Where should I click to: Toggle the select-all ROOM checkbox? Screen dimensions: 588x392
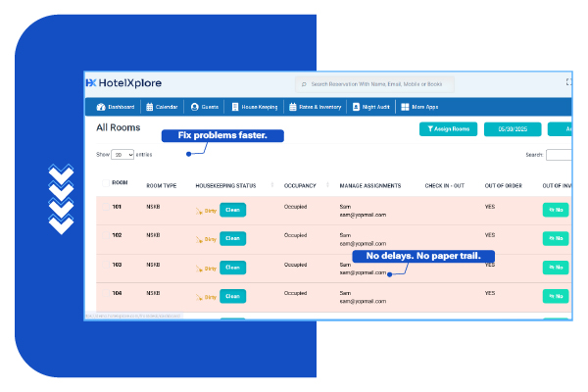tap(106, 183)
